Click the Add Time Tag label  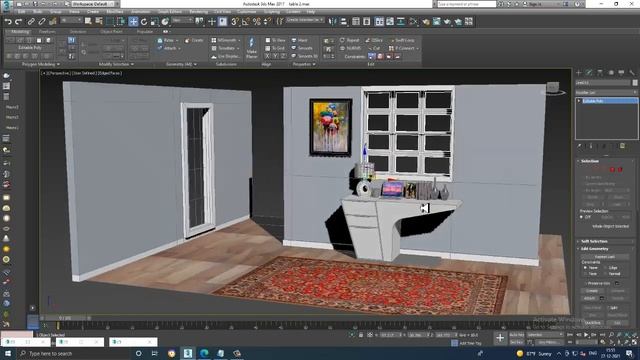(470, 343)
